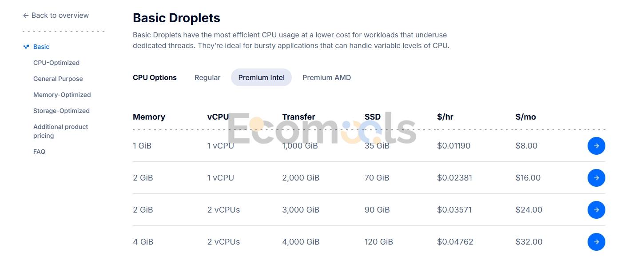The image size is (644, 257).
Task: Select the Premium Intel CPU option
Action: 261,77
